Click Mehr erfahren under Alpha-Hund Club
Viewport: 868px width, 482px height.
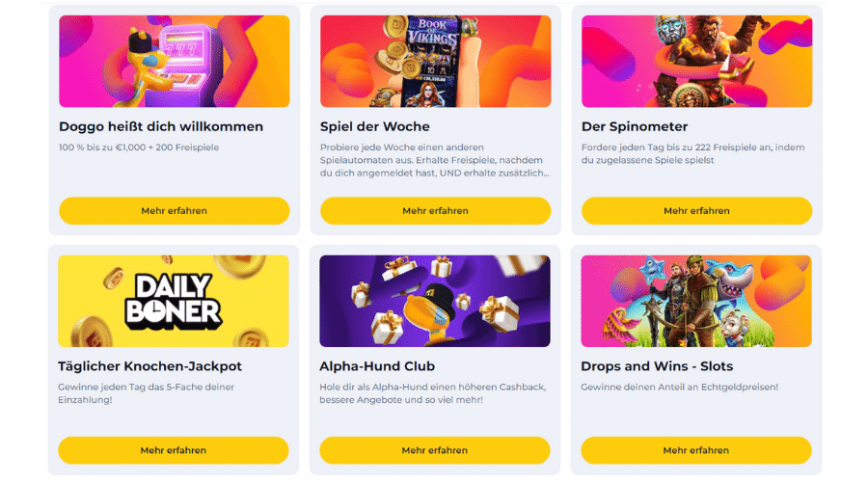pos(435,450)
